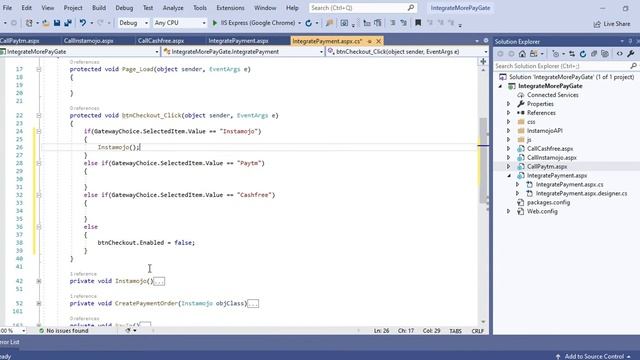Toggle a bookmark using the bookmark icon
The width and height of the screenshot is (640, 360).
click(x=418, y=23)
